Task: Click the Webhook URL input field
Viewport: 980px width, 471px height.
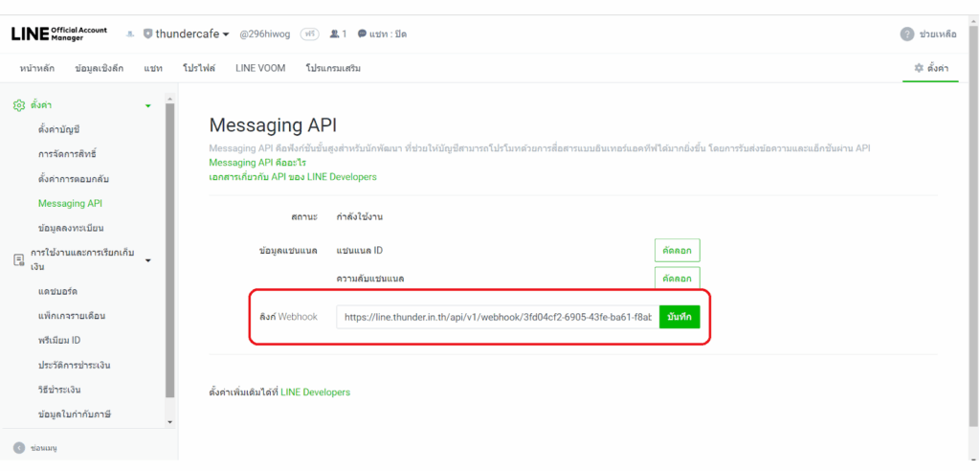Action: [x=498, y=317]
